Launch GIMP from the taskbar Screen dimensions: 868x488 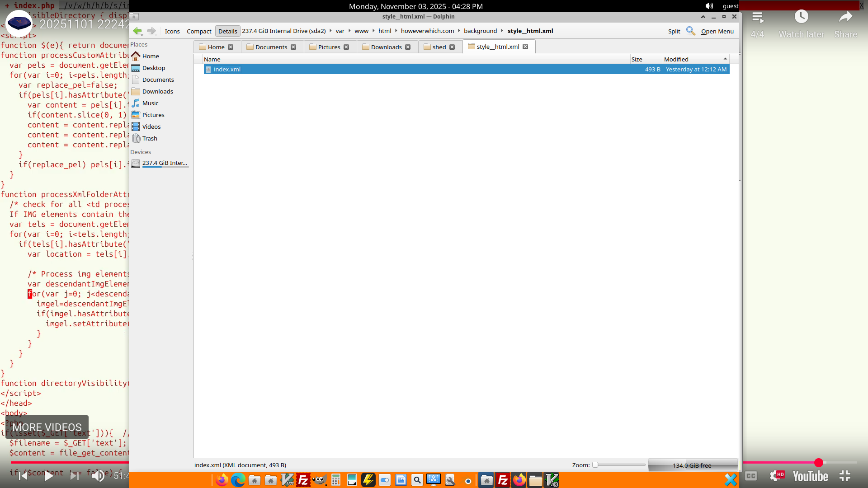coord(320,480)
